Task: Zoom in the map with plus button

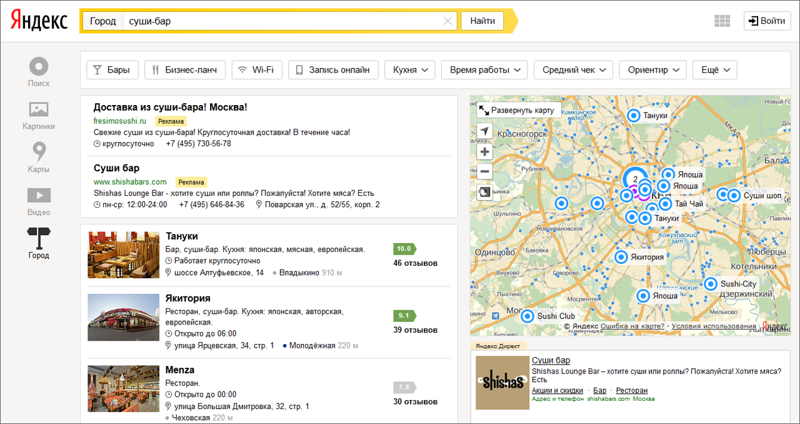Action: [484, 152]
